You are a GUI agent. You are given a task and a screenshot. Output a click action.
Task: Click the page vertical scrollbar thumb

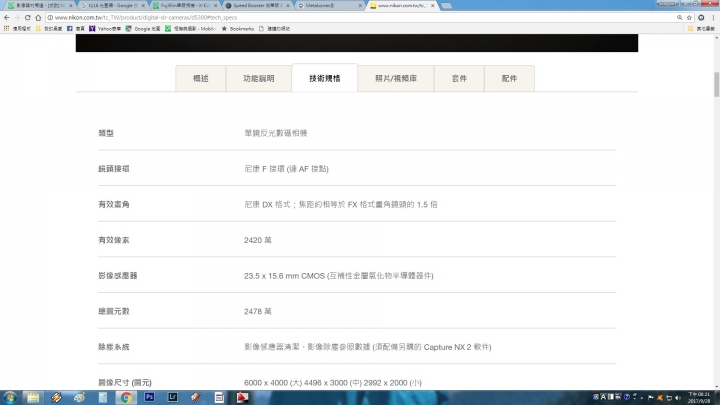[716, 84]
